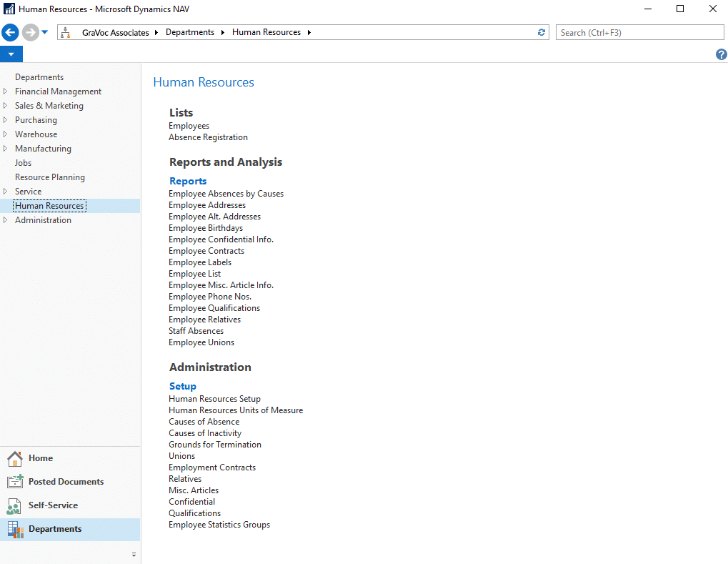Open the Home navigation button

coord(41,458)
